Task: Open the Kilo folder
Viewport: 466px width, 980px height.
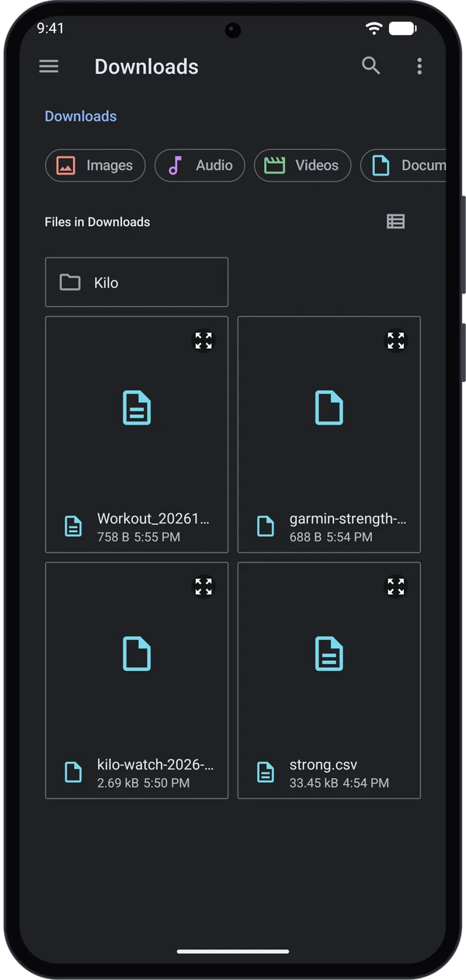Action: (137, 282)
